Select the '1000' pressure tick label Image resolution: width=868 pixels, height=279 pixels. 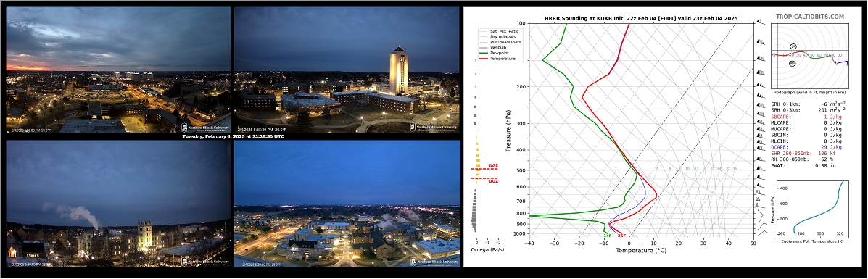520,234
